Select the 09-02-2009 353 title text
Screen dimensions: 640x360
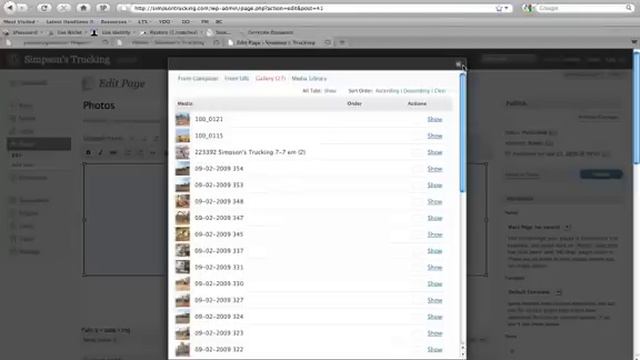click(219, 185)
